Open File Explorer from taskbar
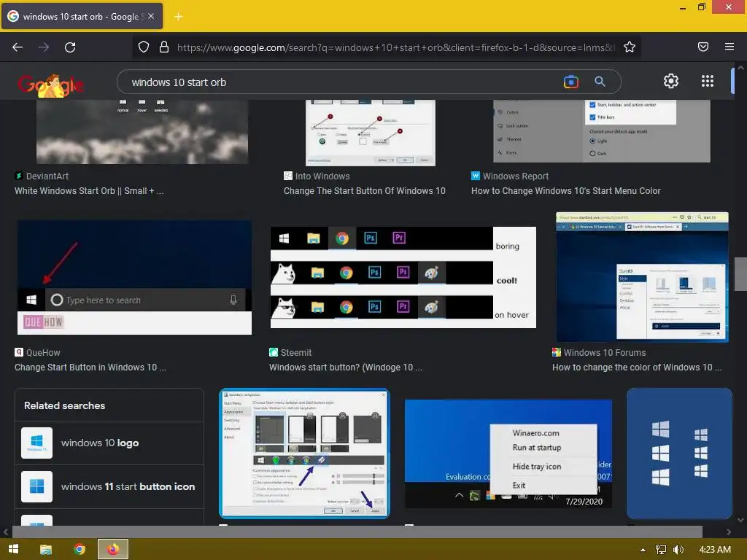Image resolution: width=747 pixels, height=560 pixels. (x=46, y=550)
